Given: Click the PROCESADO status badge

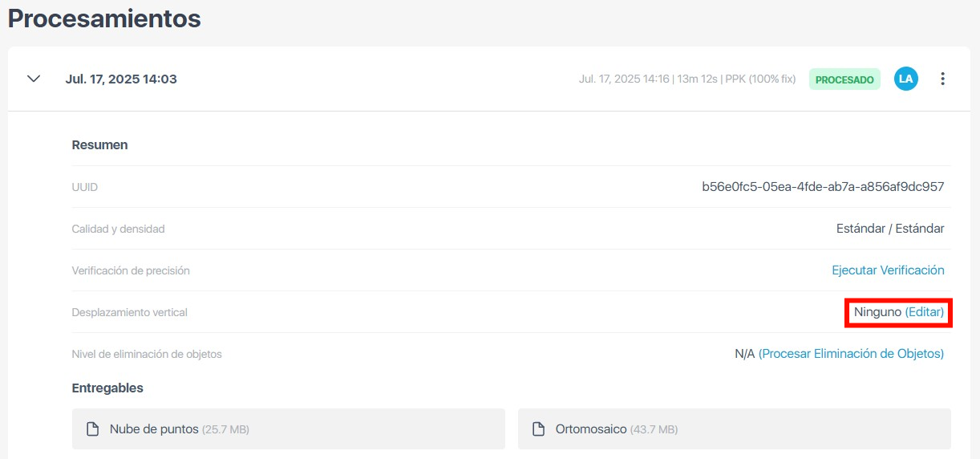Looking at the screenshot, I should (844, 79).
